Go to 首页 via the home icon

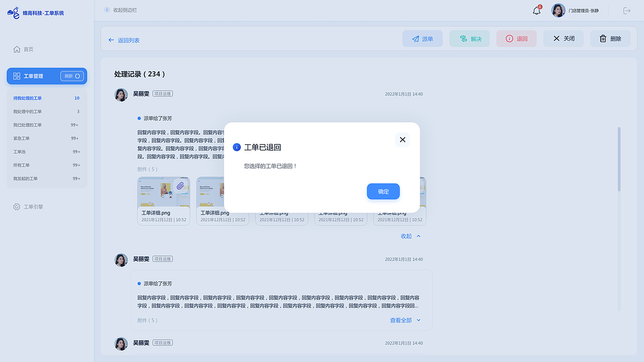(x=16, y=49)
